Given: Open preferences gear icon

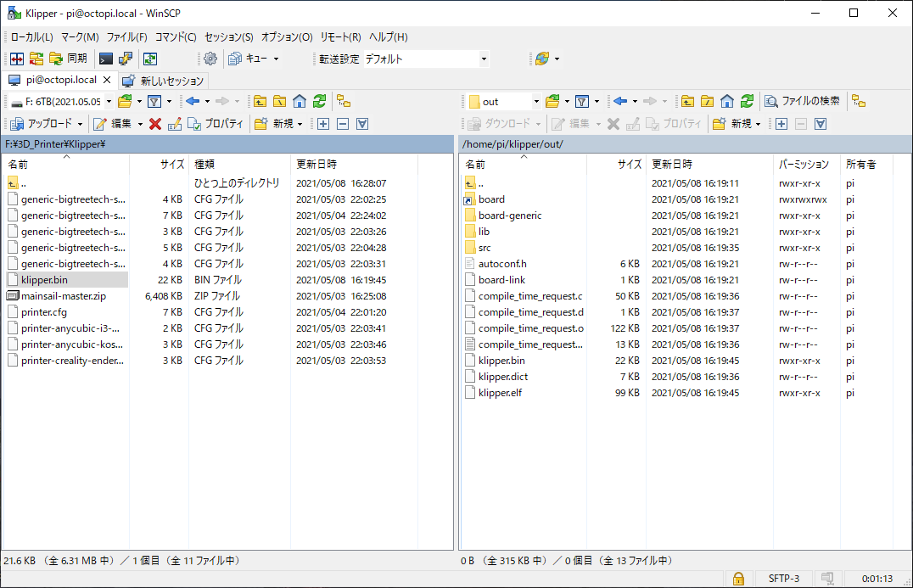Looking at the screenshot, I should click(210, 59).
